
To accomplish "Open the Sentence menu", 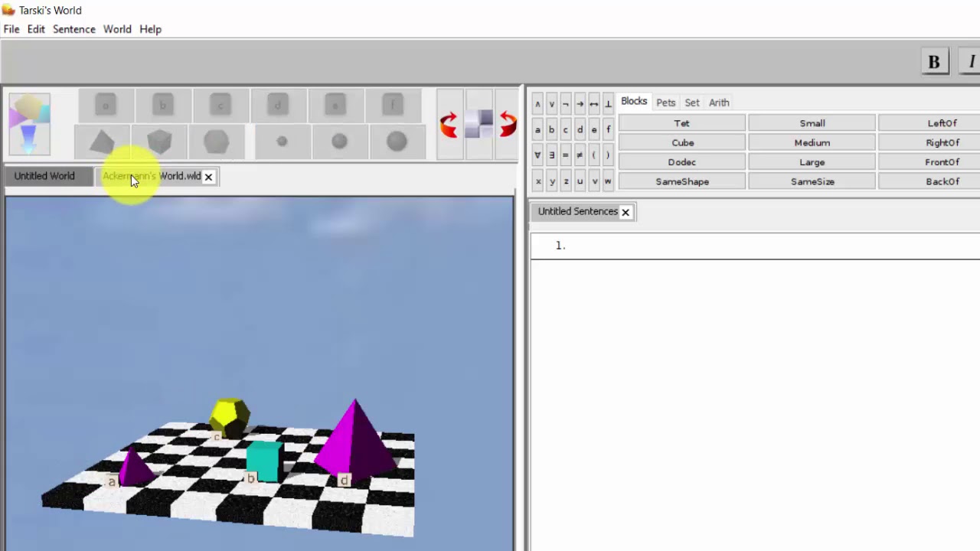I will pos(74,29).
